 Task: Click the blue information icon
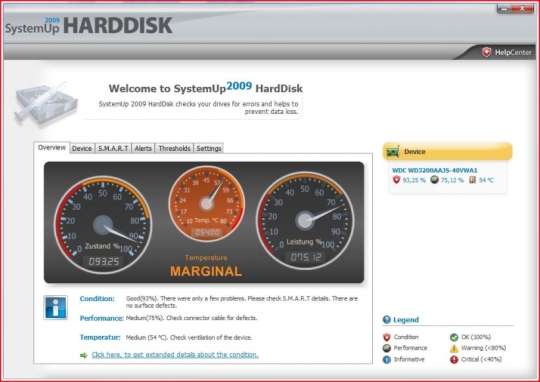coord(55,307)
